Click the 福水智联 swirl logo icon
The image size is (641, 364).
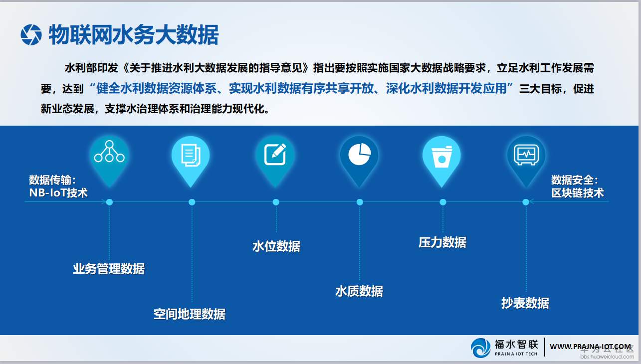(x=481, y=348)
